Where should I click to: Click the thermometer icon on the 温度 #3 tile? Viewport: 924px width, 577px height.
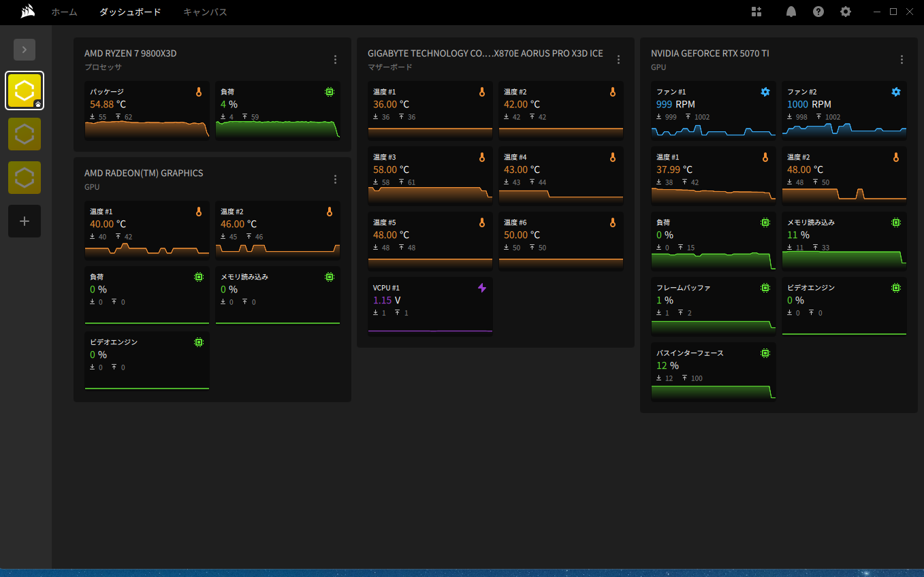pyautogui.click(x=482, y=157)
